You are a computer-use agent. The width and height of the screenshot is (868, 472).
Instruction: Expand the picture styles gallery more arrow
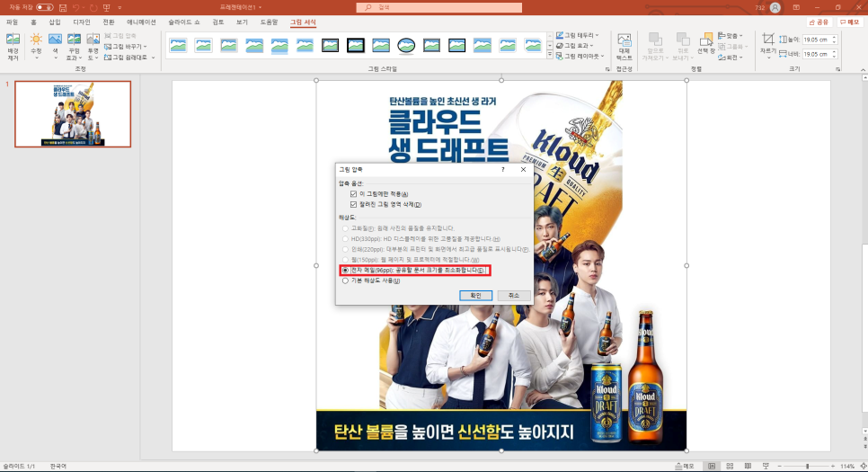(549, 55)
